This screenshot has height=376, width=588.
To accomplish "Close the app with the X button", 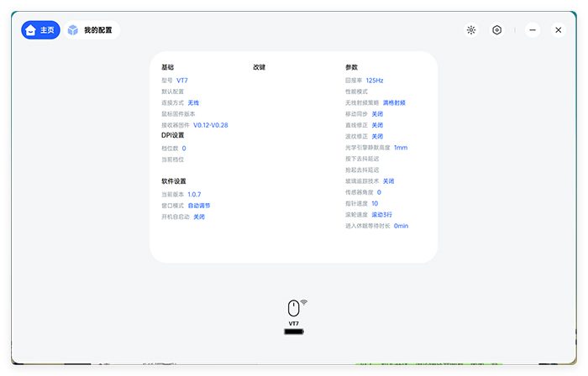I will (x=558, y=30).
